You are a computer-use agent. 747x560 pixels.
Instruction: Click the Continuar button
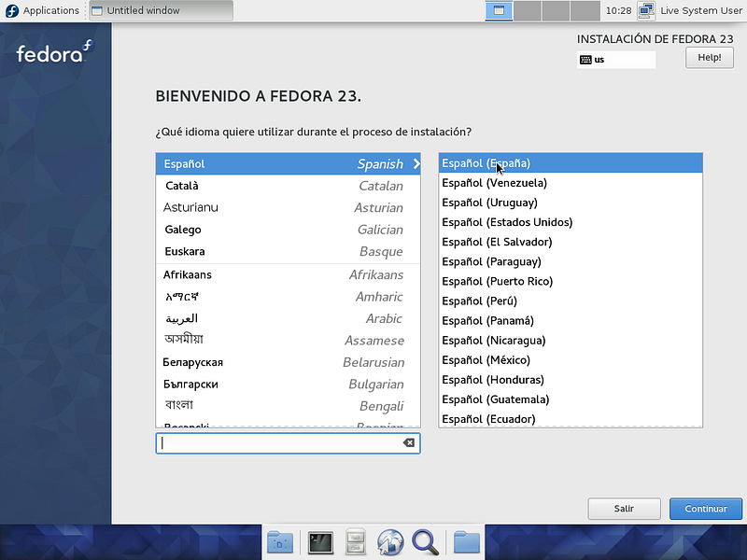[706, 509]
